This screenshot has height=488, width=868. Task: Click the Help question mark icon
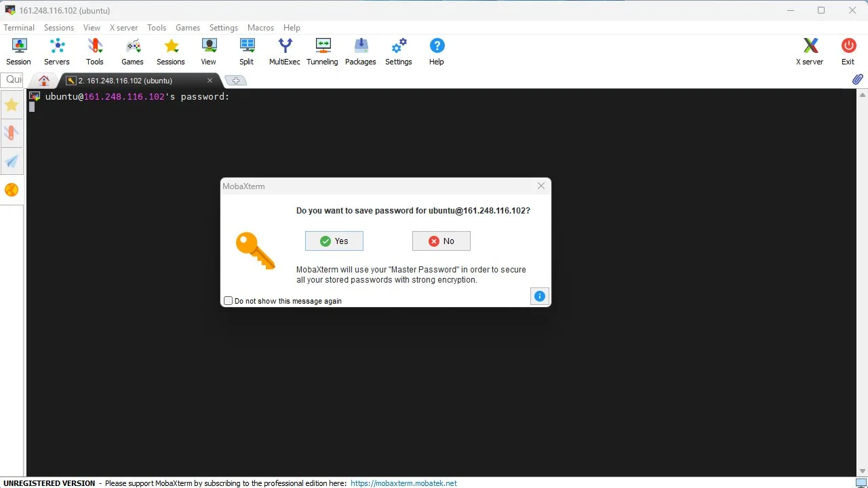coord(437,52)
